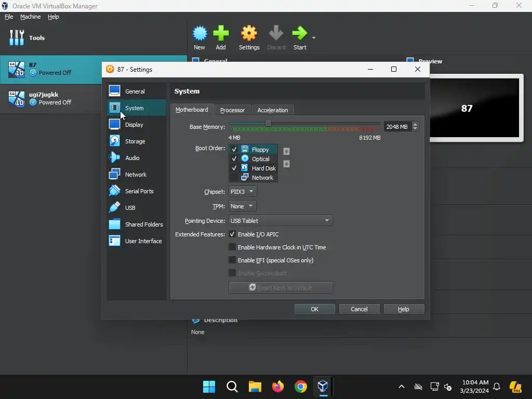
Task: Switch to the Acceleration tab
Action: (x=273, y=110)
